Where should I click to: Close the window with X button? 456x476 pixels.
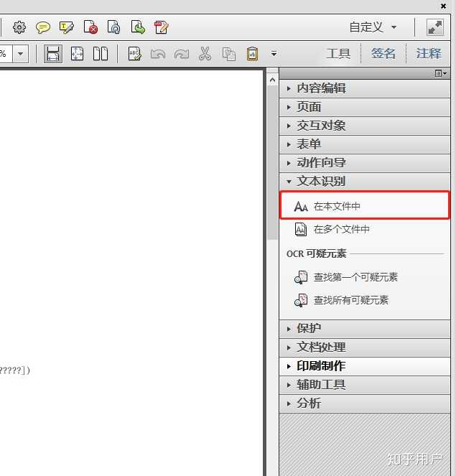pos(443,6)
